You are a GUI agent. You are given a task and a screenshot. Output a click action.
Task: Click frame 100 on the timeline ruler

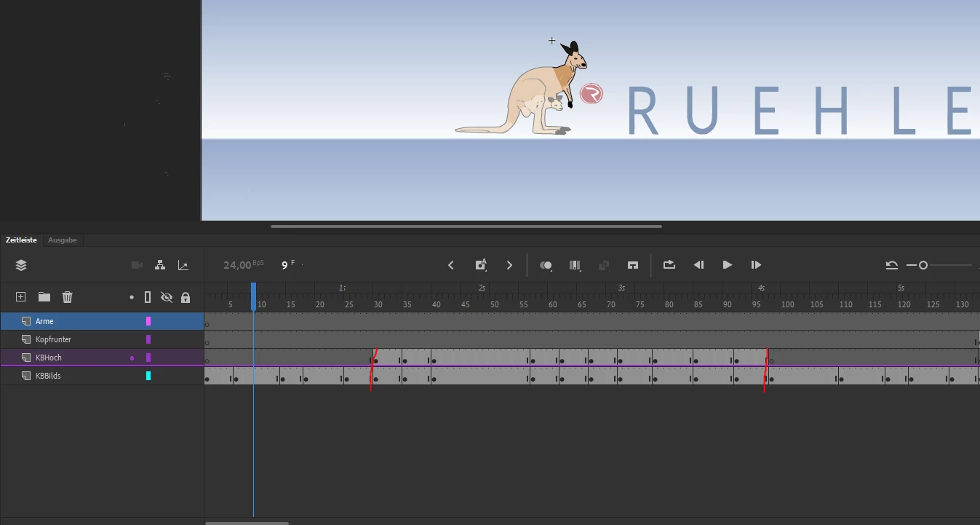(787, 304)
